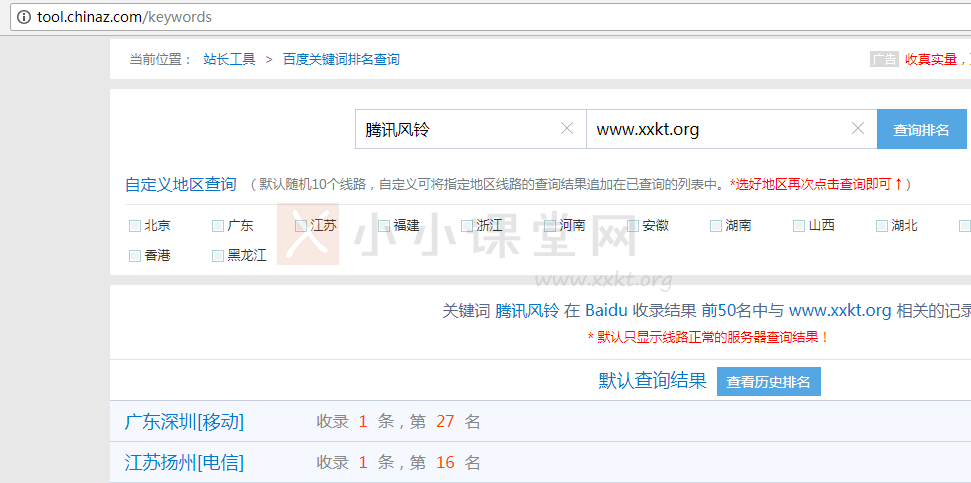This screenshot has height=483, width=971.
Task: Click the 腾讯风铃 keyword in result summary
Action: [x=527, y=311]
